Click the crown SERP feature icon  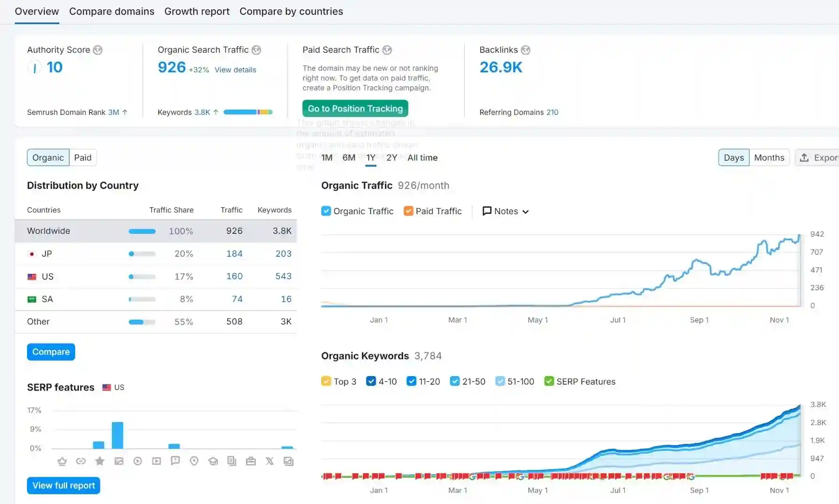62,461
